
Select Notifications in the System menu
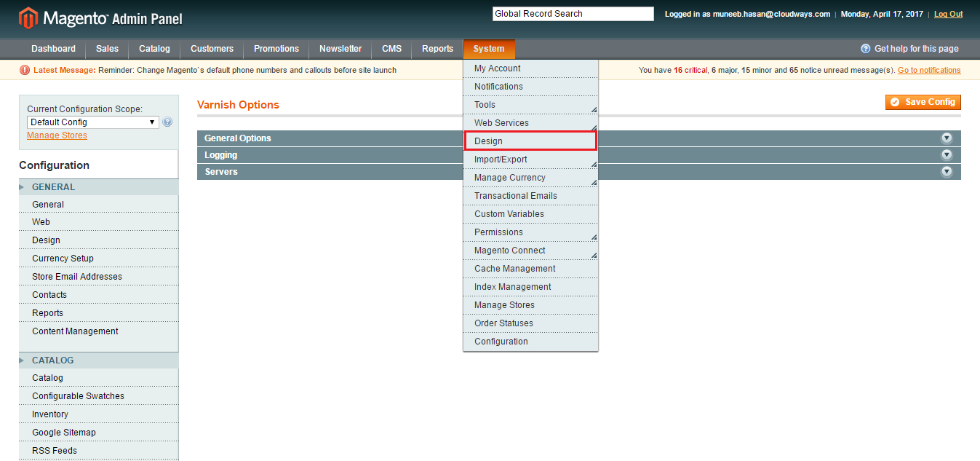[x=530, y=87]
